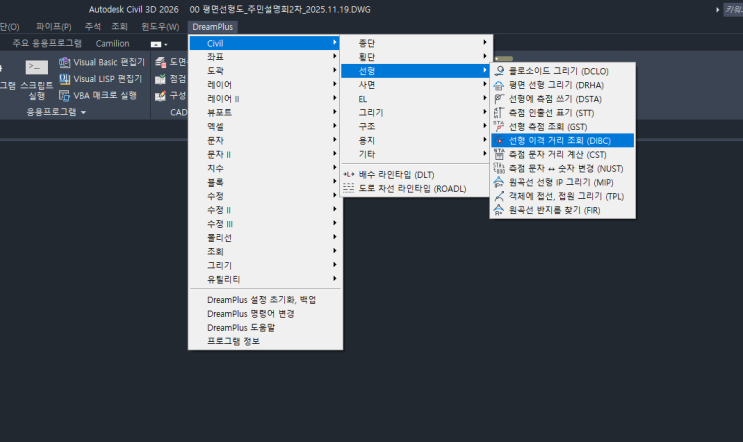743x442 pixels.
Task: Click the 측점 문자 거리 계산 (CST) icon
Action: coord(499,154)
